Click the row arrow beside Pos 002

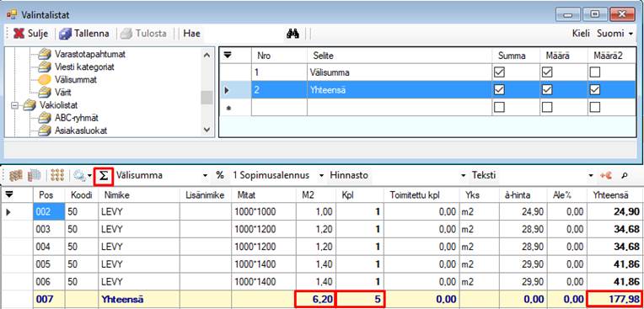coord(8,212)
